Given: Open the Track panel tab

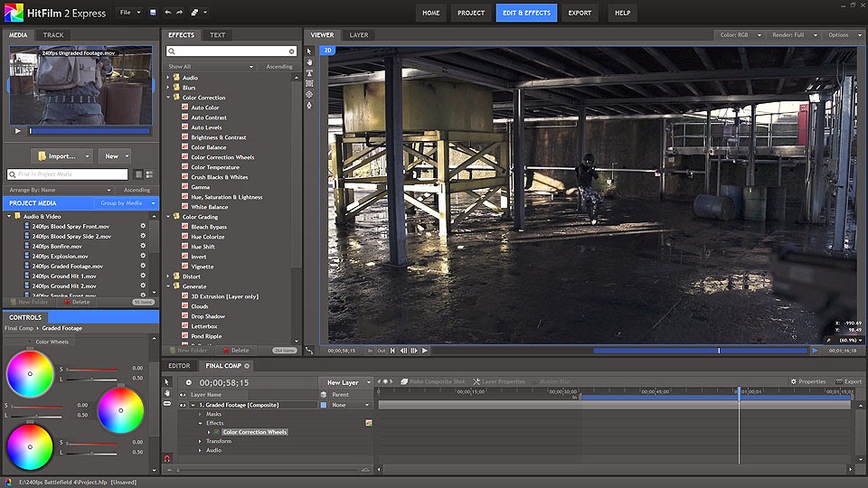Looking at the screenshot, I should click(x=53, y=35).
